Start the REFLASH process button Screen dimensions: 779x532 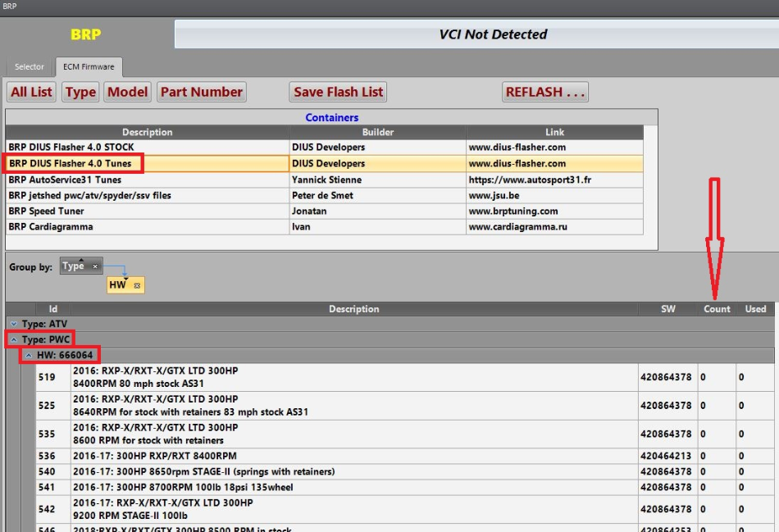[x=545, y=92]
